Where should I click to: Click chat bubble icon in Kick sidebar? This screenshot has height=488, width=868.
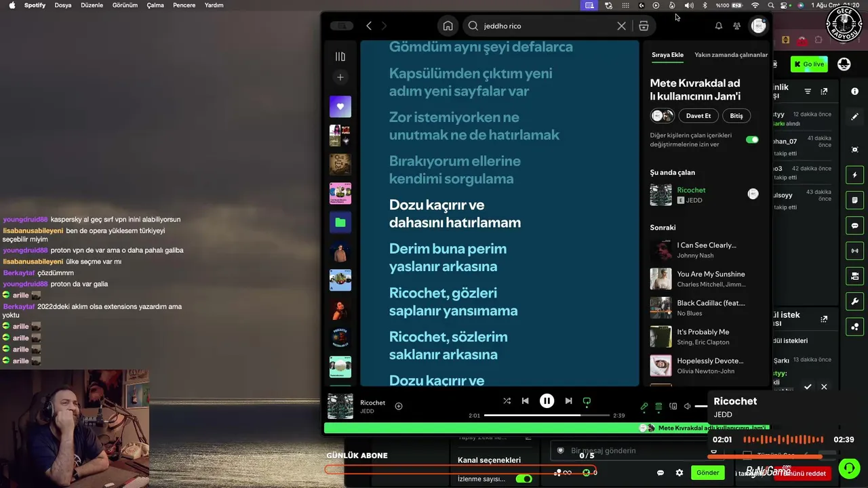coord(854,226)
